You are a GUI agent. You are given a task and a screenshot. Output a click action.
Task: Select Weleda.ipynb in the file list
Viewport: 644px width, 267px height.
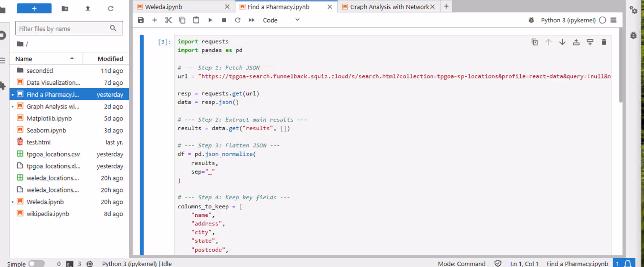[x=69, y=202]
